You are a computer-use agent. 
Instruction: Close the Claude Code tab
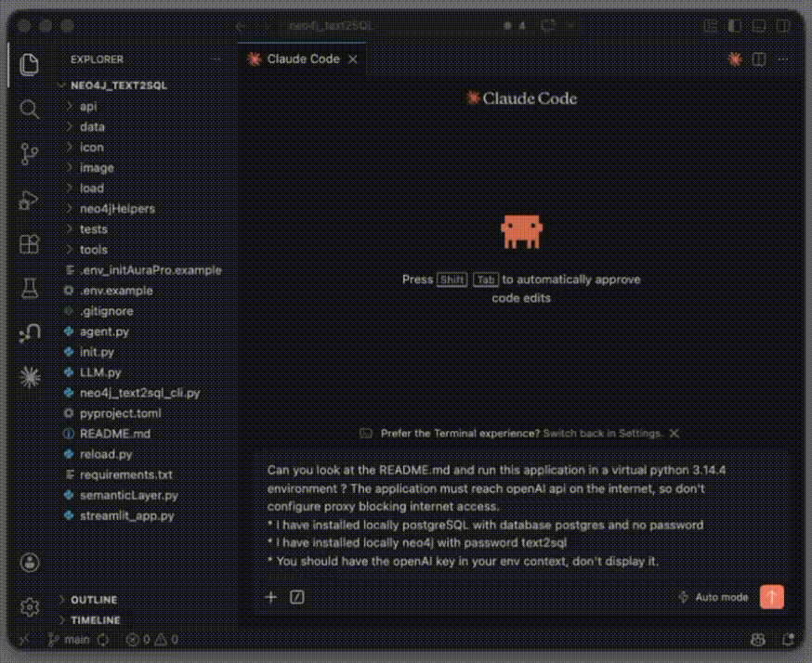(x=353, y=59)
